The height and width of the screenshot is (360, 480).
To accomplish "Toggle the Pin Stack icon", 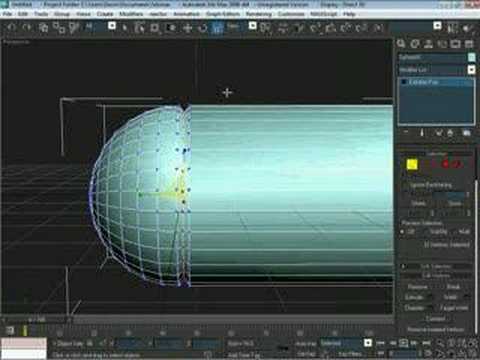I will 406,133.
